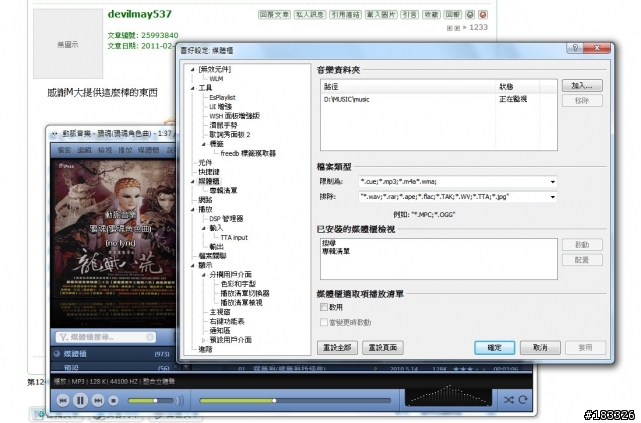Click the 媒體櫃搜尋 search input field
The width and height of the screenshot is (641, 423).
coord(108,337)
